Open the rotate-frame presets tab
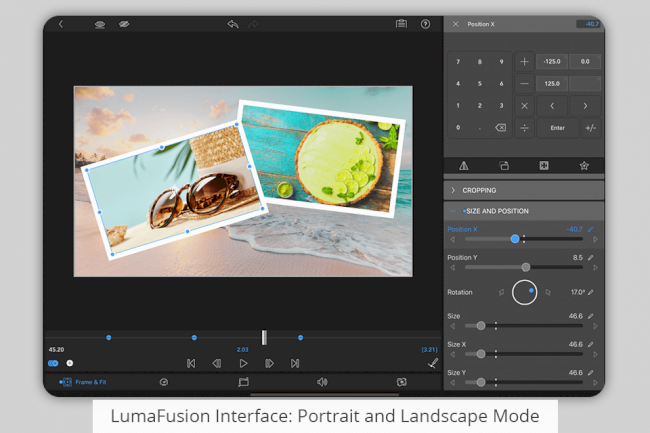The width and height of the screenshot is (650, 433). (504, 166)
